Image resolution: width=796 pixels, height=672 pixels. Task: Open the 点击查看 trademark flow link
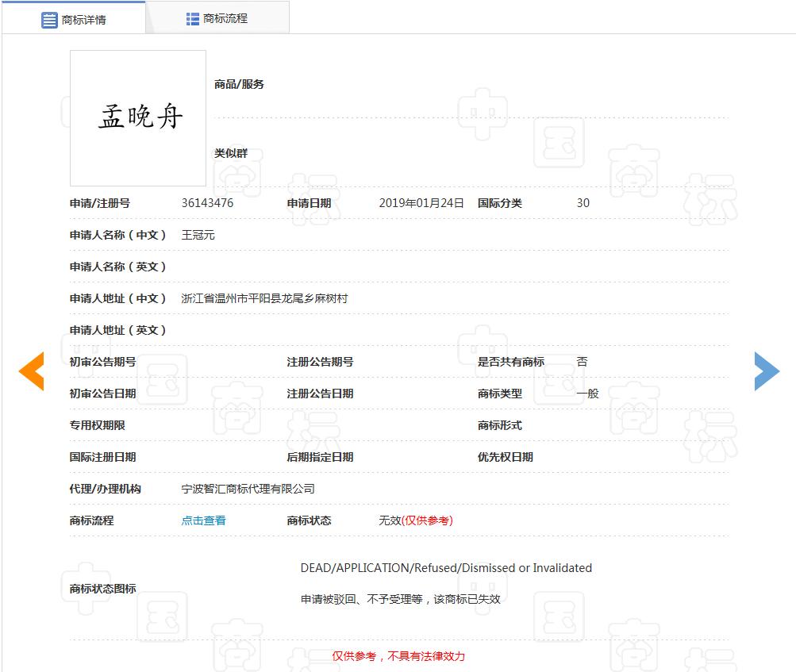(203, 520)
